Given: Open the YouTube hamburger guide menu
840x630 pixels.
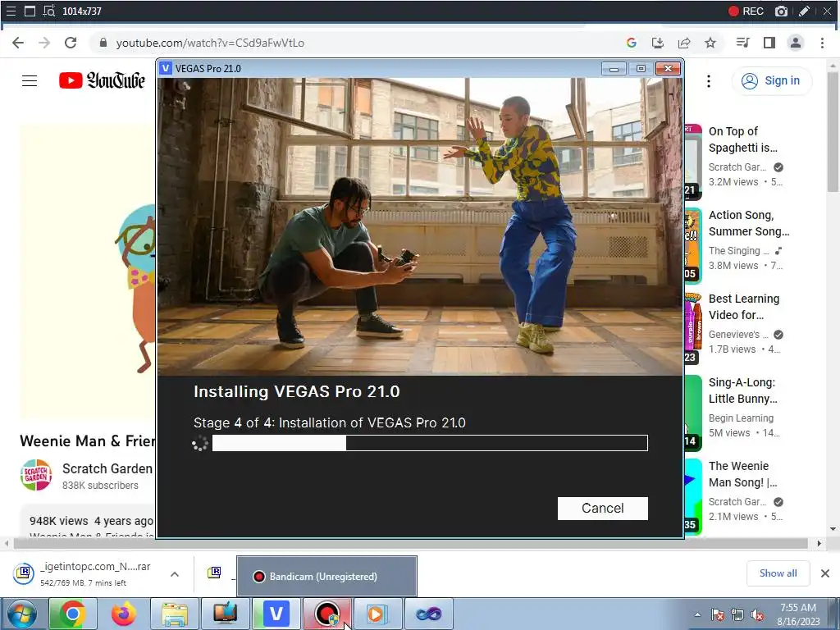Looking at the screenshot, I should pyautogui.click(x=30, y=81).
